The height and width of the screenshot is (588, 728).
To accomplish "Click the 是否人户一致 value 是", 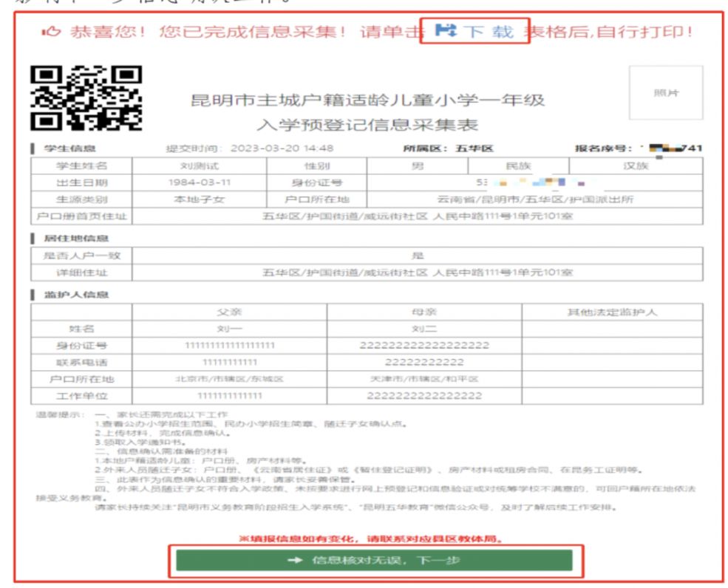I will (418, 256).
